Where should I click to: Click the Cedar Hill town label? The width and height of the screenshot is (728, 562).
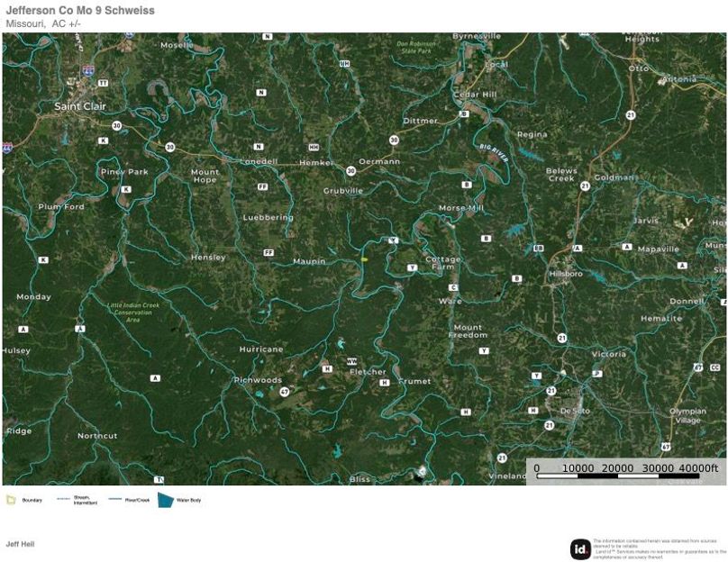pyautogui.click(x=474, y=95)
